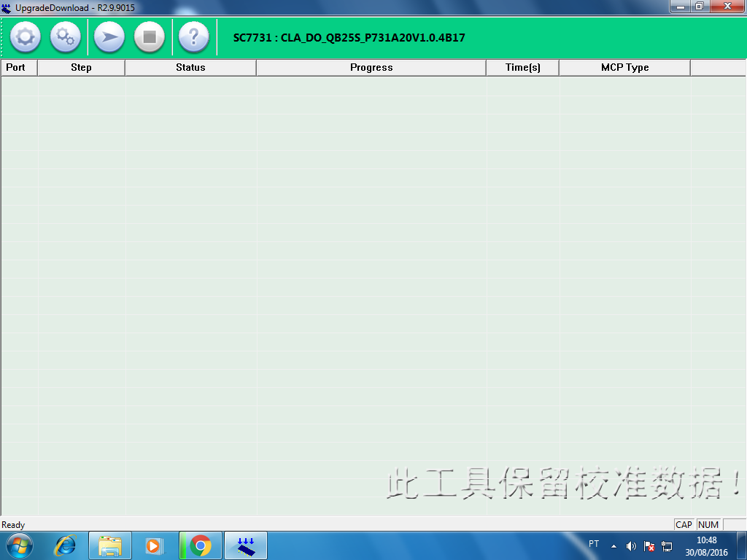Open Settings with the double gears icon

point(66,37)
